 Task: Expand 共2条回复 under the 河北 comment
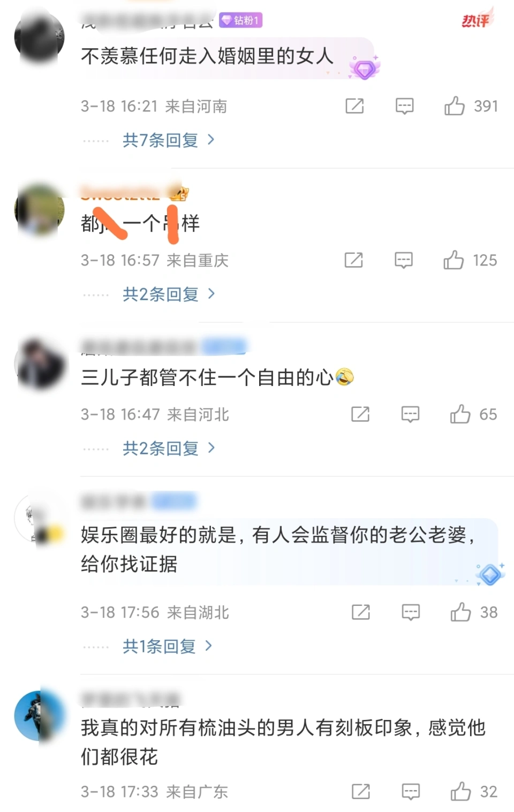169,448
